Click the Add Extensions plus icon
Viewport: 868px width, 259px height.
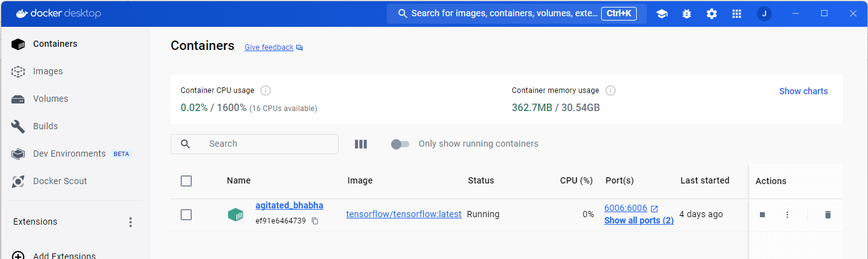(19, 256)
